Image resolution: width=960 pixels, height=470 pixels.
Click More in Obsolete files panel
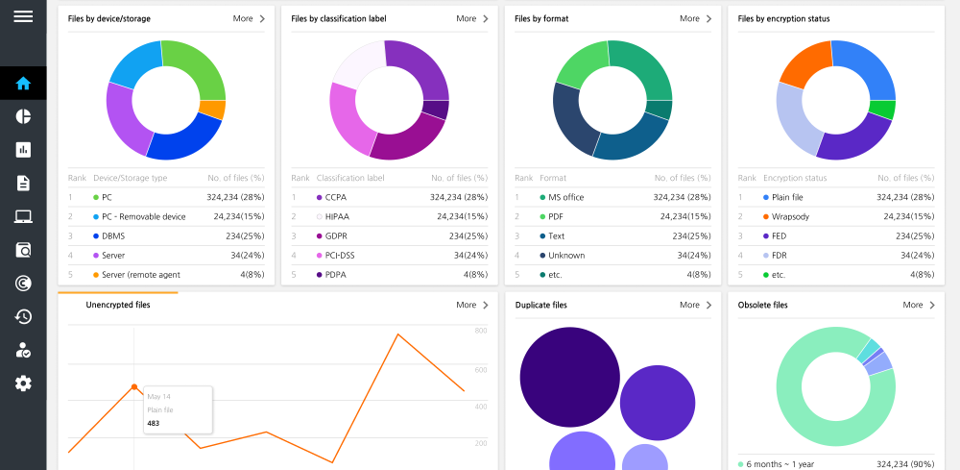(918, 305)
